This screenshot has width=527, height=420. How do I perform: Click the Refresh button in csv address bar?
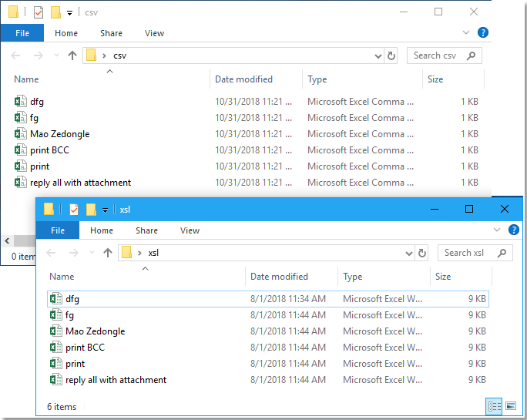click(391, 55)
